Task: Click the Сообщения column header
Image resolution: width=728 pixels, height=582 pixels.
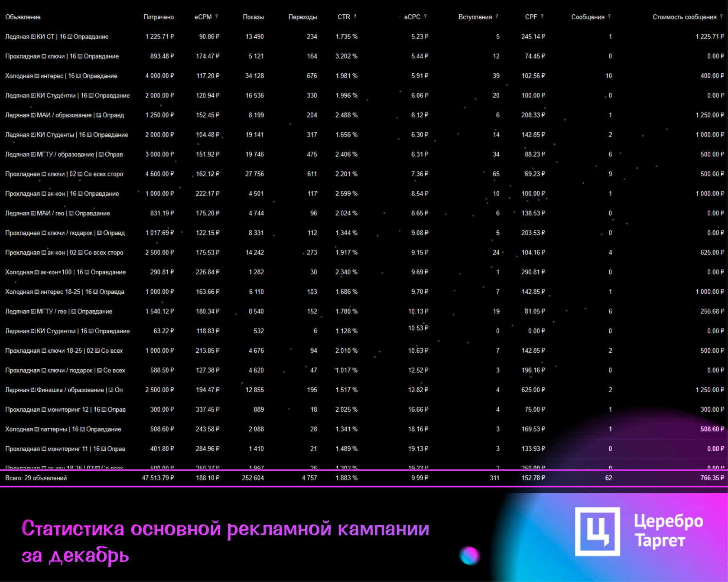Action: [588, 17]
